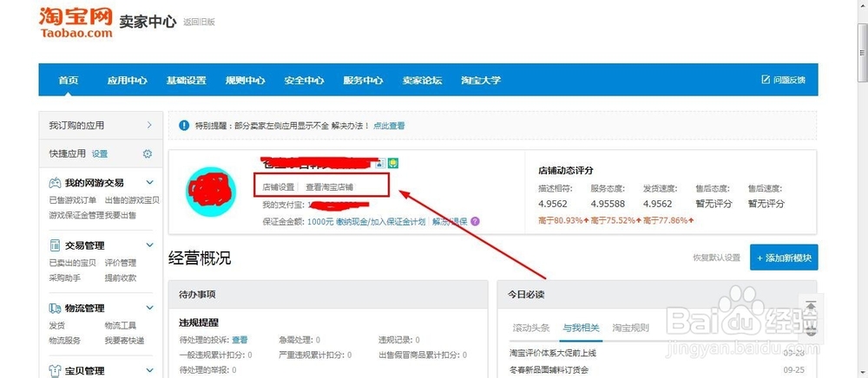
Task: Open 应用中心 in the nav bar
Action: click(128, 80)
